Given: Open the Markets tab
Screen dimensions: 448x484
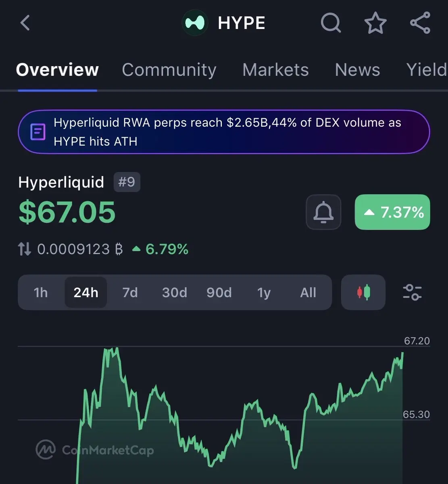Looking at the screenshot, I should click(x=275, y=70).
